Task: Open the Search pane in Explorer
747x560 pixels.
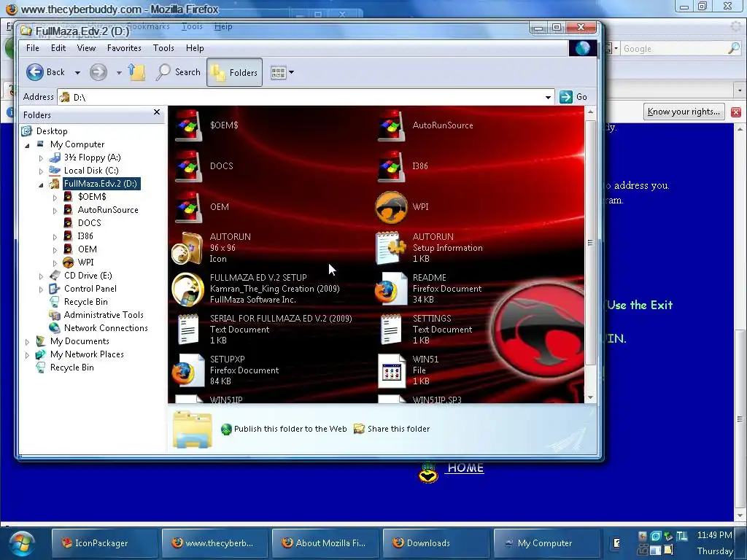Action: [179, 72]
